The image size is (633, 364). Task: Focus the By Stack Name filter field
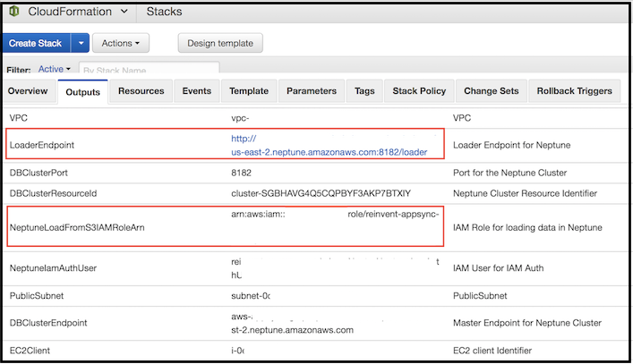tap(149, 68)
